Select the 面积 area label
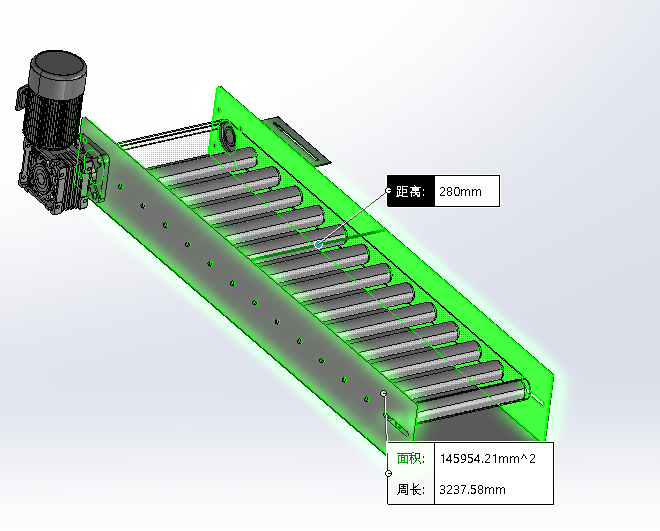 click(411, 459)
